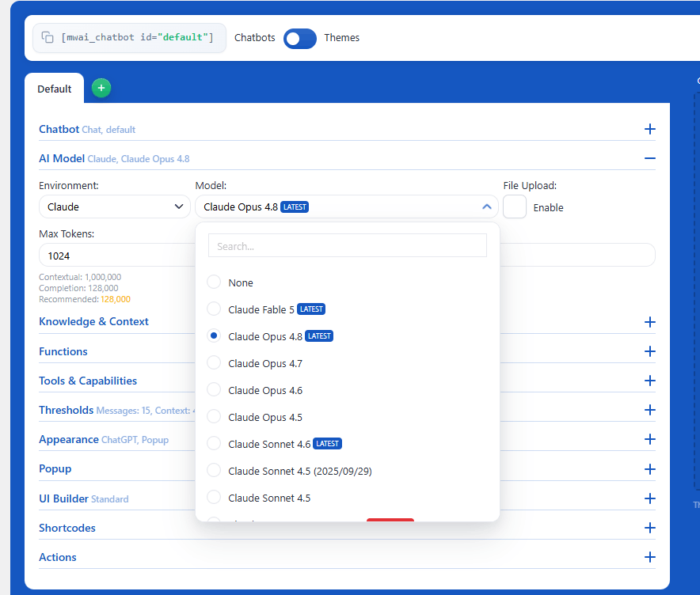Open the Appearance heading
Viewport: 700px width, 595px height.
point(69,439)
